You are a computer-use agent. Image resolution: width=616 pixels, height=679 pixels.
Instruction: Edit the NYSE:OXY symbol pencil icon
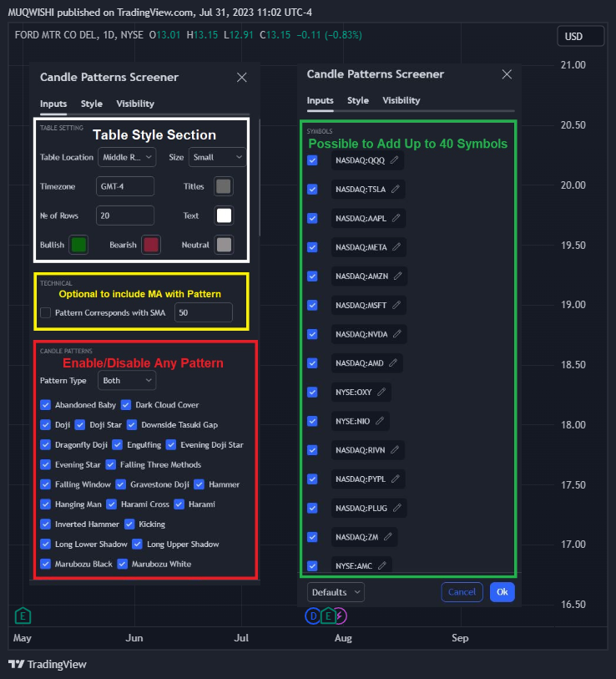coord(381,392)
